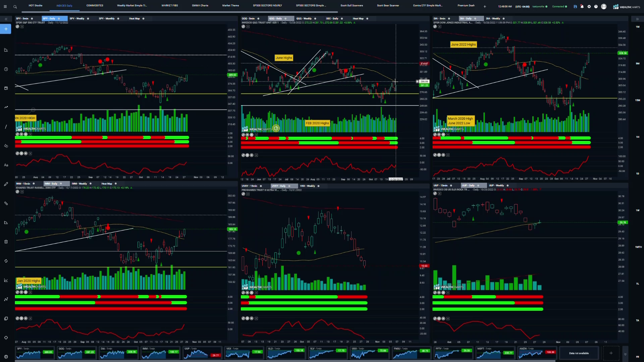The height and width of the screenshot is (362, 644).
Task: Select the clock icon in left sidebar
Action: 6,69
